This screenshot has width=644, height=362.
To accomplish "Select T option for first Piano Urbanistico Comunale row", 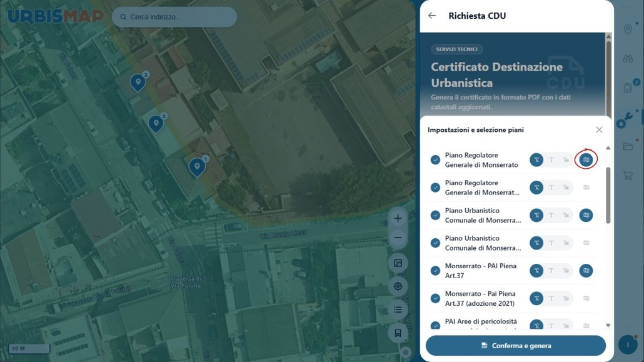I will (551, 215).
